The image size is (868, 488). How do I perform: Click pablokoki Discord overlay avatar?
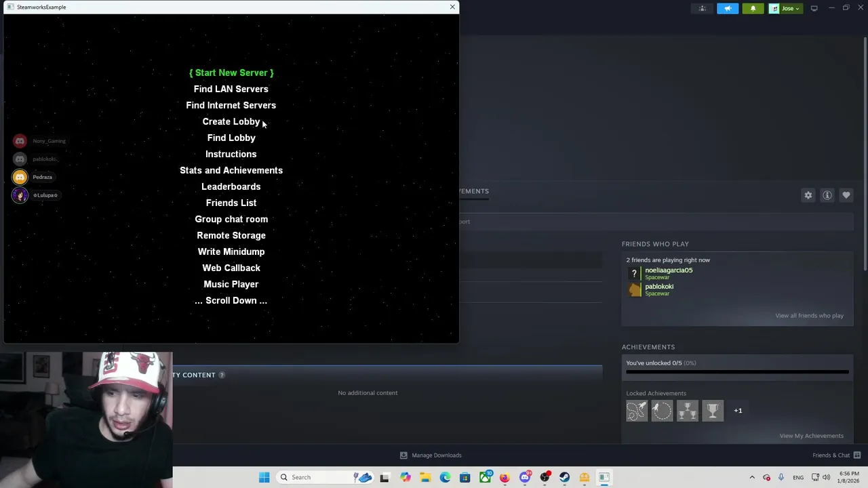[20, 159]
